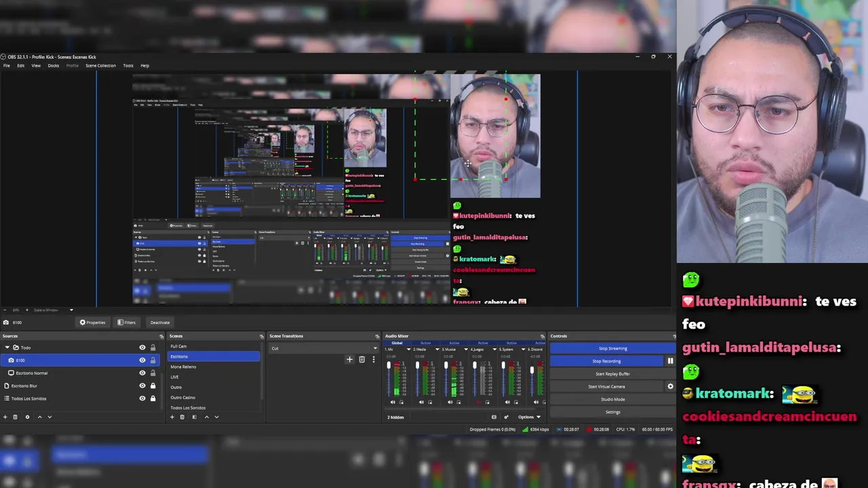This screenshot has width=868, height=488.
Task: Click 1. Mic volume fader
Action: (x=389, y=365)
